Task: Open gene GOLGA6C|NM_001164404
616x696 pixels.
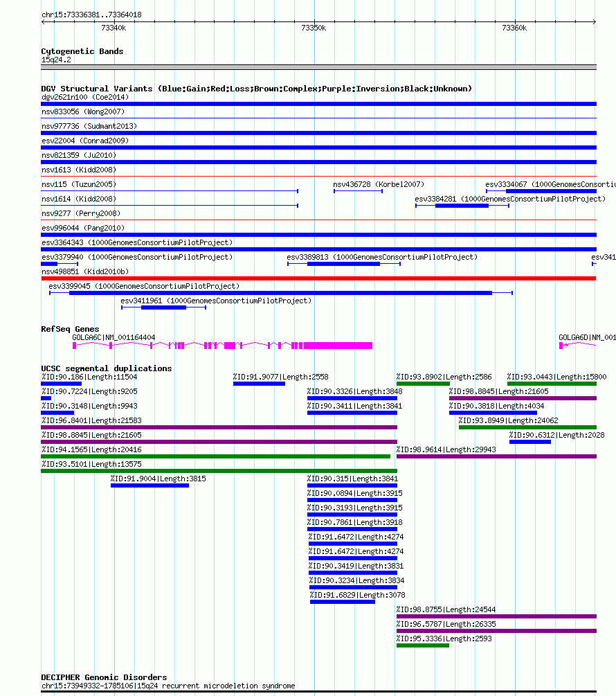Action: (x=114, y=337)
